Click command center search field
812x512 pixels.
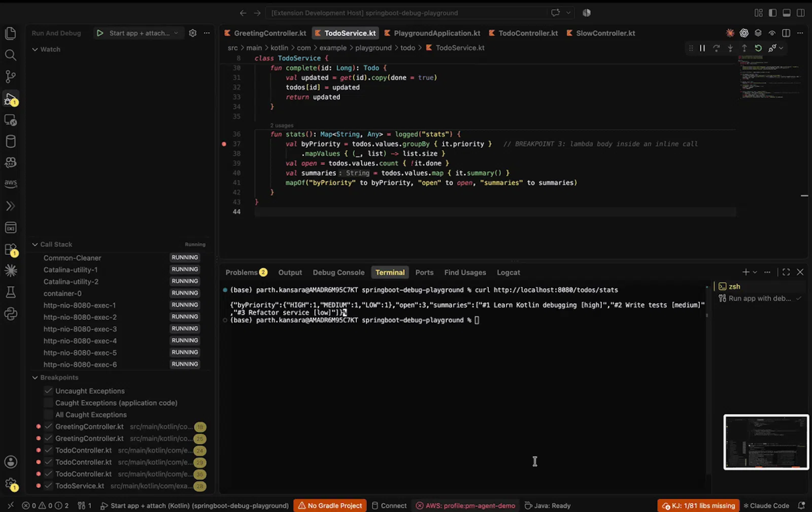click(406, 13)
